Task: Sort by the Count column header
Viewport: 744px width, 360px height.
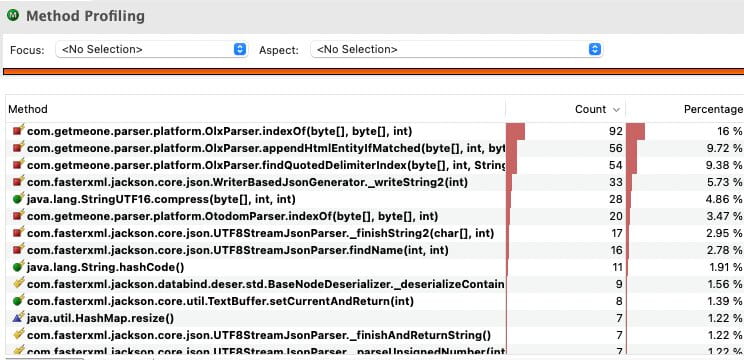Action: [x=590, y=109]
